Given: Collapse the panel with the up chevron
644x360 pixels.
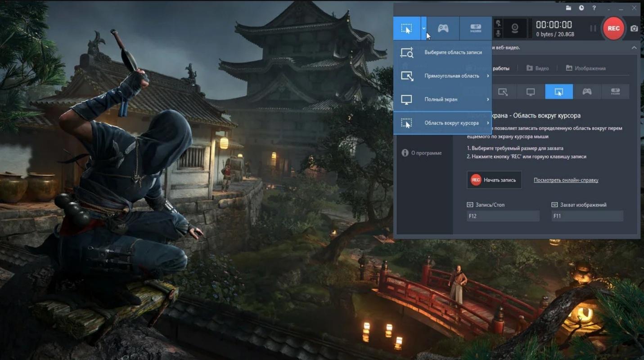Looking at the screenshot, I should point(634,48).
